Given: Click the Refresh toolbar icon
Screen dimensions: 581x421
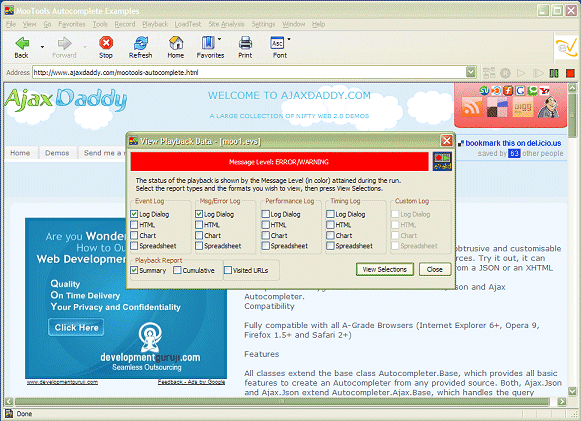Looking at the screenshot, I should [141, 43].
